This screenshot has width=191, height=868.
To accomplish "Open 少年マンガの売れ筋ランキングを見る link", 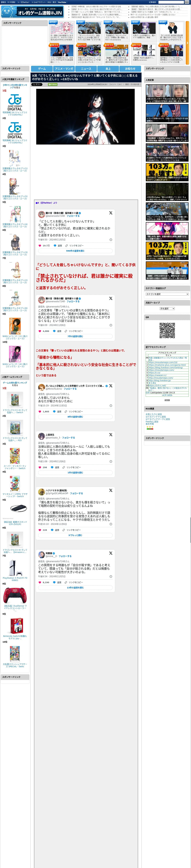I will [15, 86].
